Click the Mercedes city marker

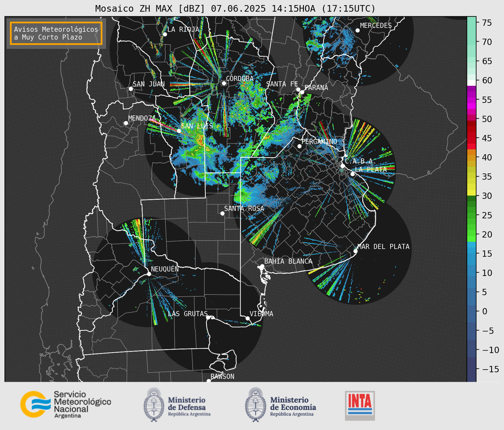tap(357, 30)
